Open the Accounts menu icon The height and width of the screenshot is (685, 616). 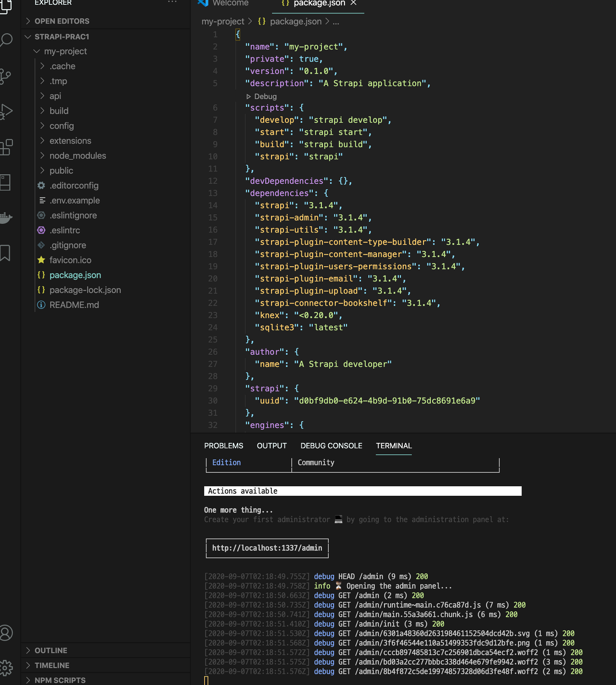click(6, 633)
